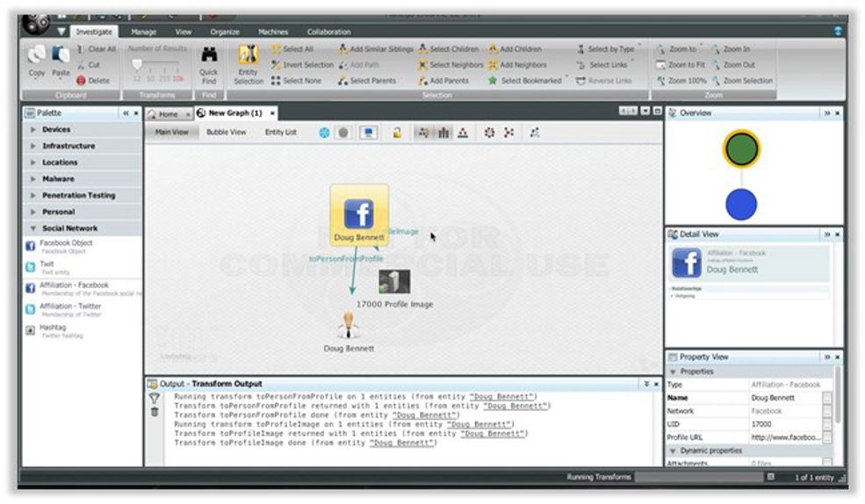
Task: Click the Delete command with red icon
Action: point(93,81)
